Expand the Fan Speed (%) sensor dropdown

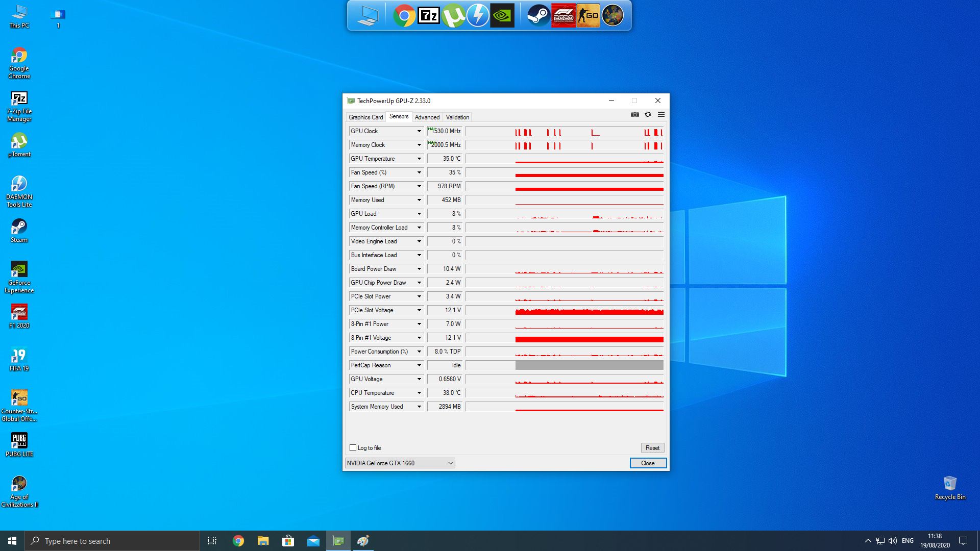point(419,172)
